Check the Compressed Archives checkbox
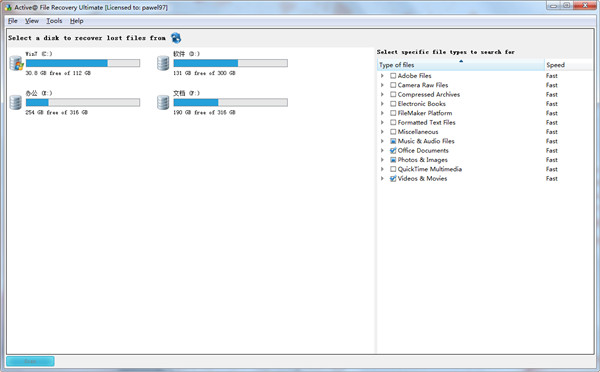The width and height of the screenshot is (600, 372). [393, 95]
